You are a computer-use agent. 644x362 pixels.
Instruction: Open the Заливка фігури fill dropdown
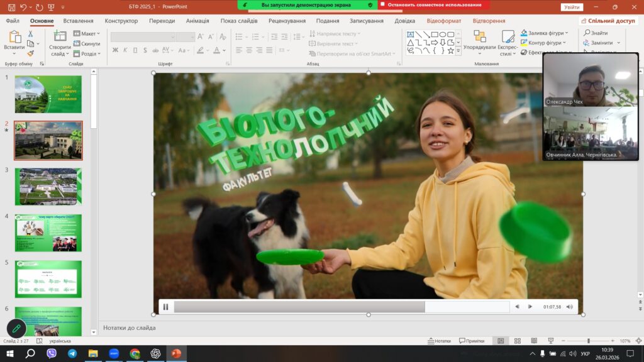tap(544, 33)
